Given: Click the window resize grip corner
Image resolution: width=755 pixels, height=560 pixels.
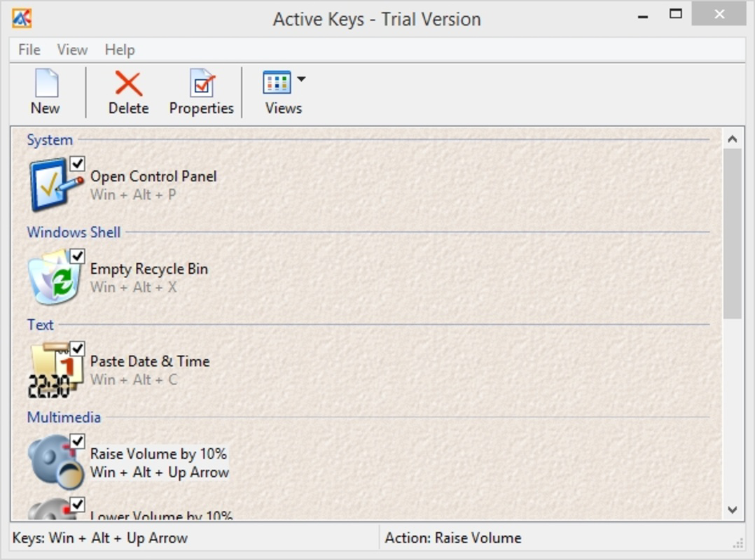Looking at the screenshot, I should coord(738,544).
